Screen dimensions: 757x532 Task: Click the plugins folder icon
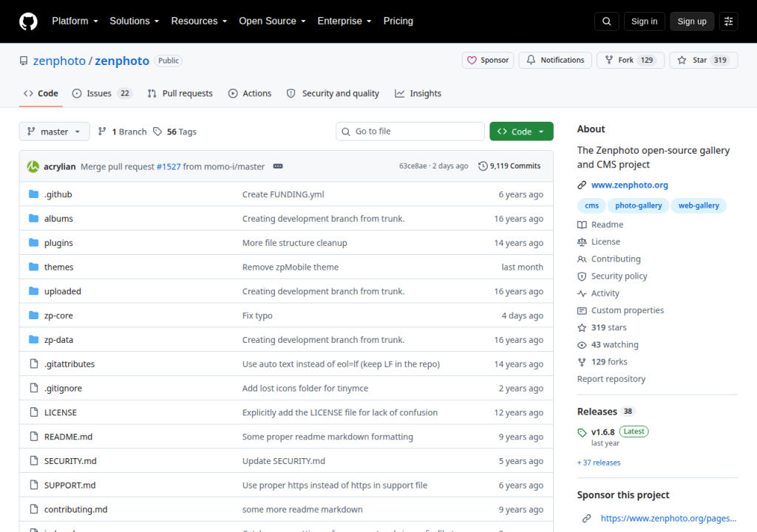[x=33, y=242]
